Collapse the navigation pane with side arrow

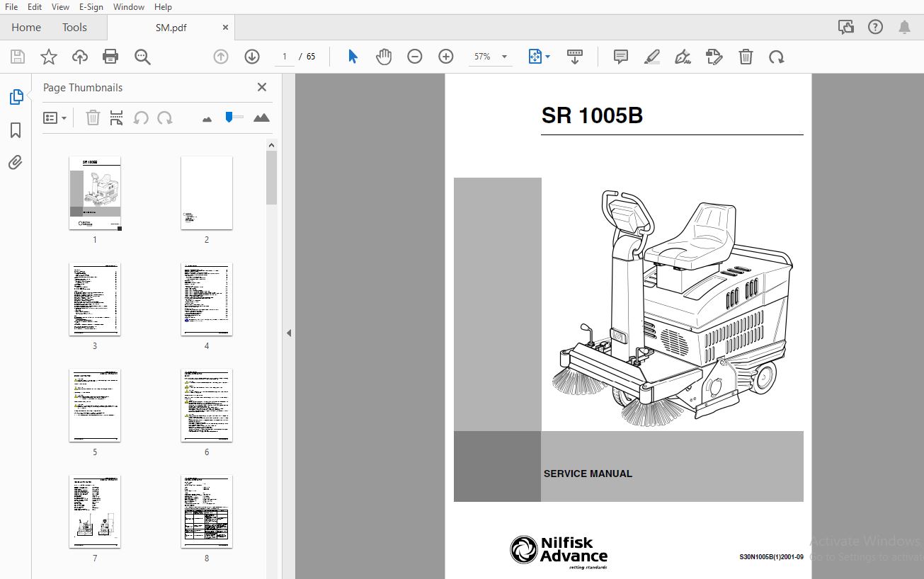(x=289, y=333)
